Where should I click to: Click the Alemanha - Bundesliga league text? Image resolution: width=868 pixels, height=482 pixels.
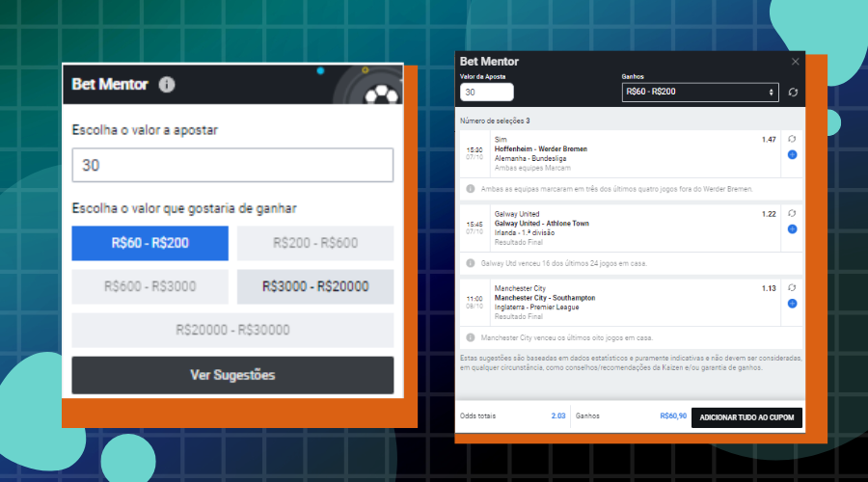click(x=529, y=158)
